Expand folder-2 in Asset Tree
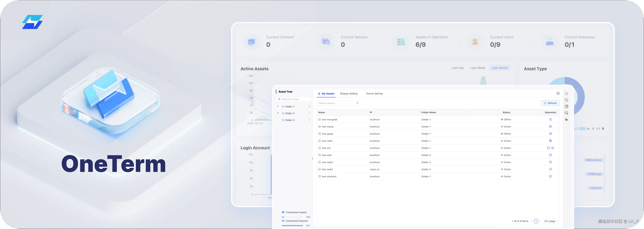This screenshot has width=644, height=229. 278,113
